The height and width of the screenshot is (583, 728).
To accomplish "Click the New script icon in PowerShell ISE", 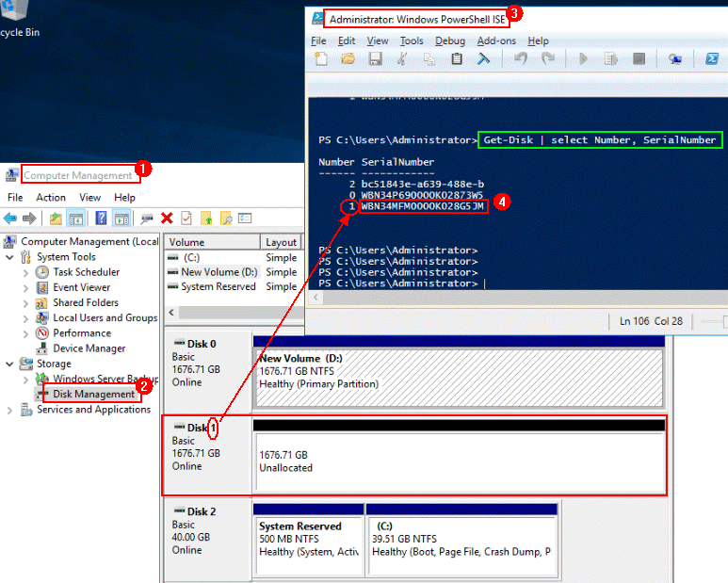I will (321, 59).
